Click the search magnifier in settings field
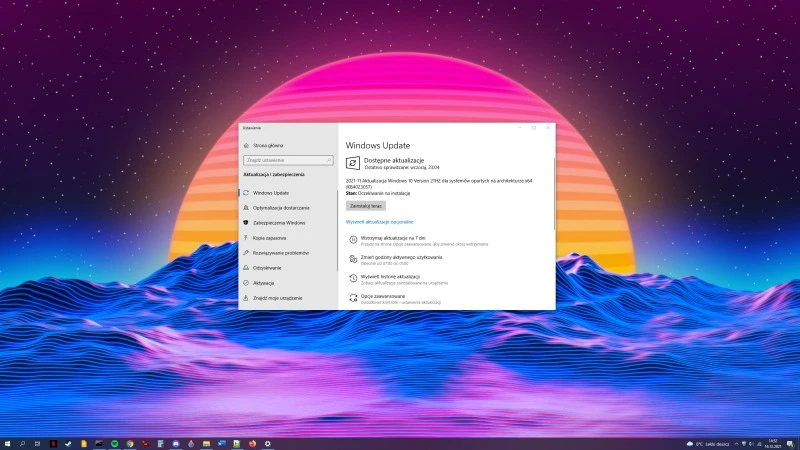 click(x=329, y=160)
